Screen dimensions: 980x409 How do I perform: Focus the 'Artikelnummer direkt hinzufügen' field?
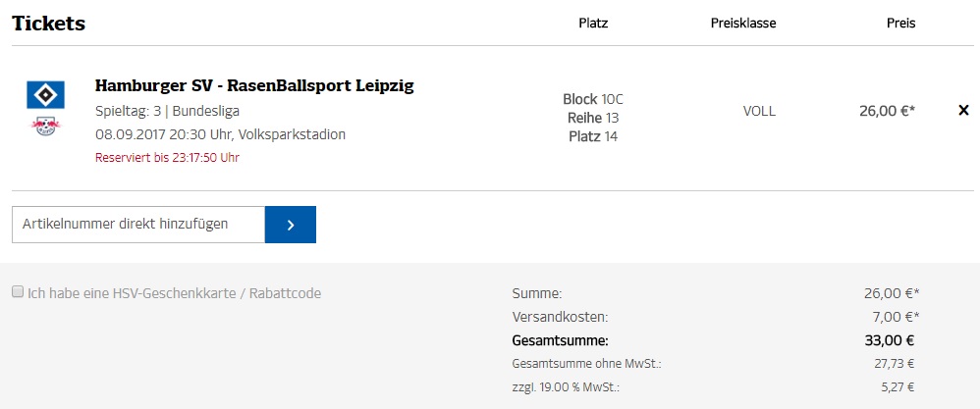coord(137,225)
